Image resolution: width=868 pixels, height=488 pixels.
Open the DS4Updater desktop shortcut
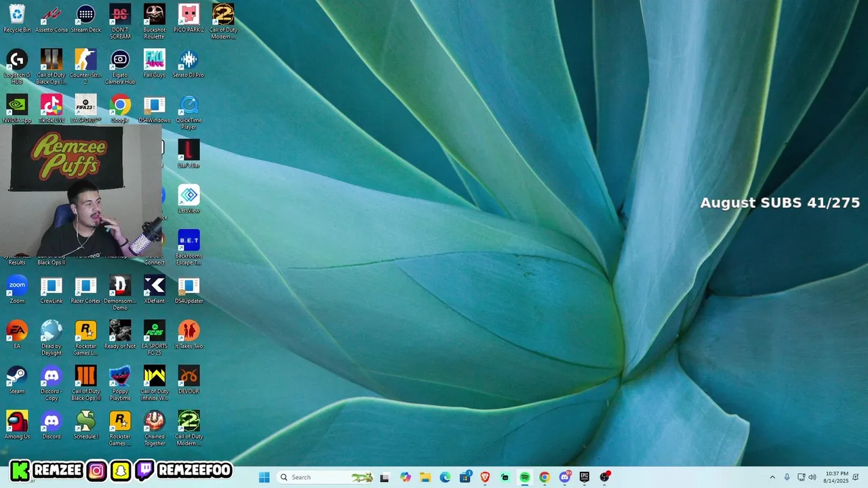coord(189,289)
